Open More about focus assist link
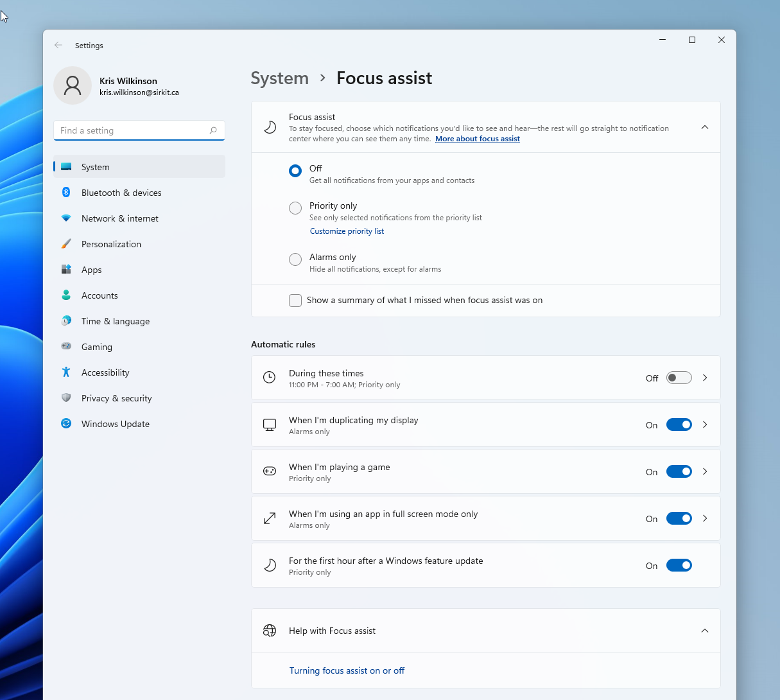Viewport: 780px width, 700px height. tap(478, 139)
